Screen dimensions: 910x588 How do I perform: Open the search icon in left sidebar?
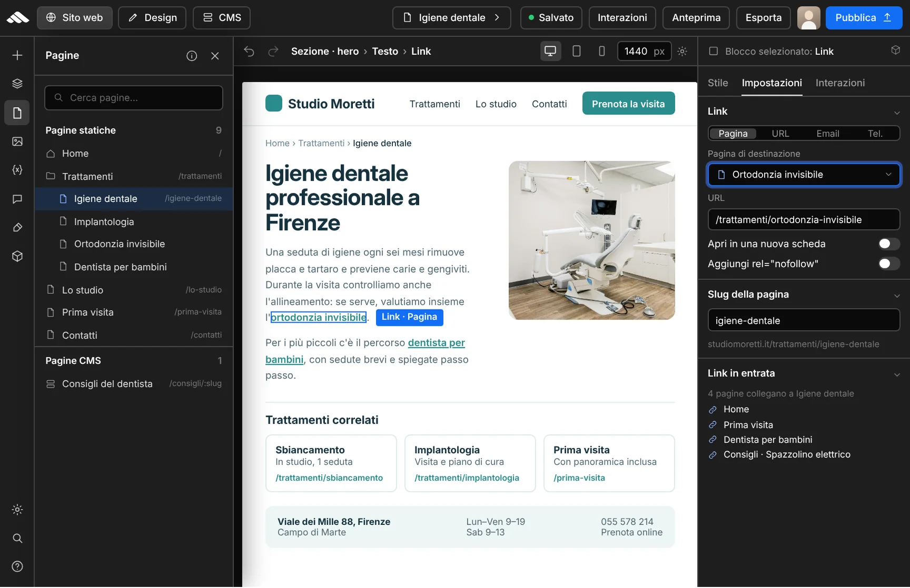(x=17, y=539)
